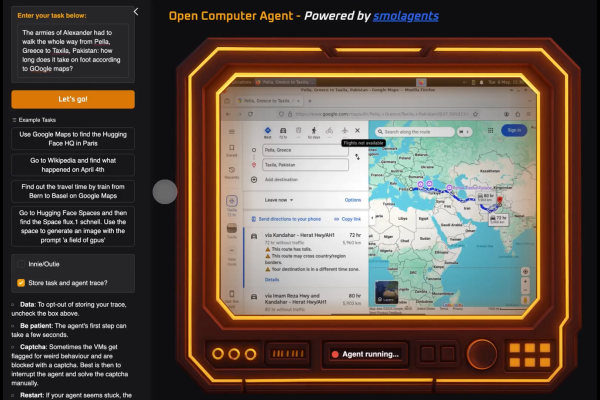The width and height of the screenshot is (600, 400).
Task: Select the Flights airplane mode icon
Action: point(345,131)
